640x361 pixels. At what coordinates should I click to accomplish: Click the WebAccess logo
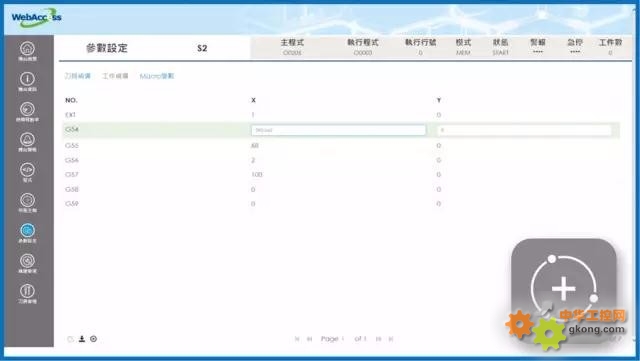36,18
